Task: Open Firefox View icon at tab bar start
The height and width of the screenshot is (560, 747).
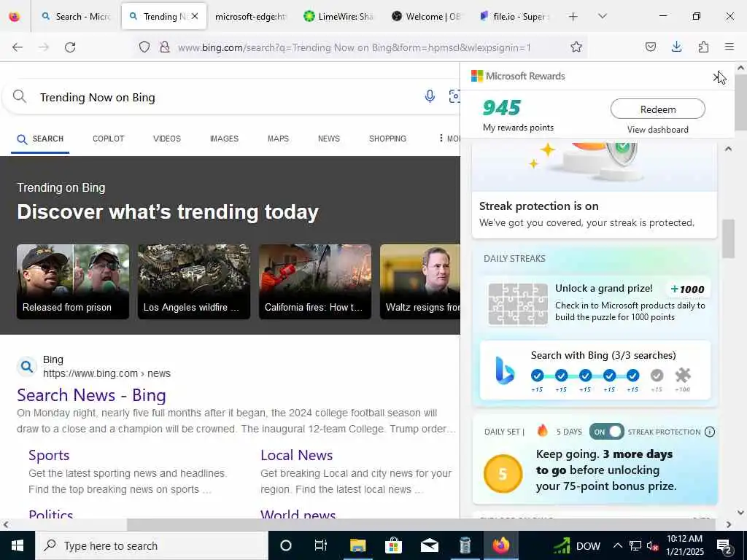Action: [15, 16]
